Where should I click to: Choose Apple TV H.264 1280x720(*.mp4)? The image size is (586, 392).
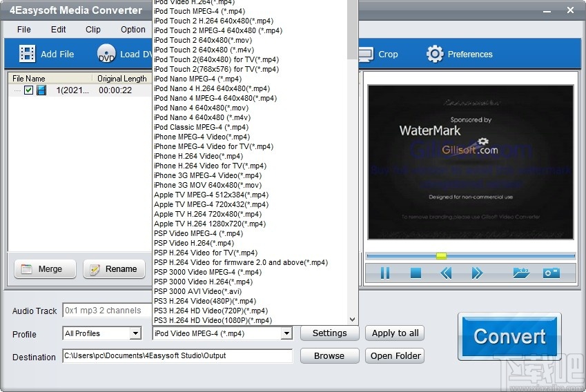(210, 224)
